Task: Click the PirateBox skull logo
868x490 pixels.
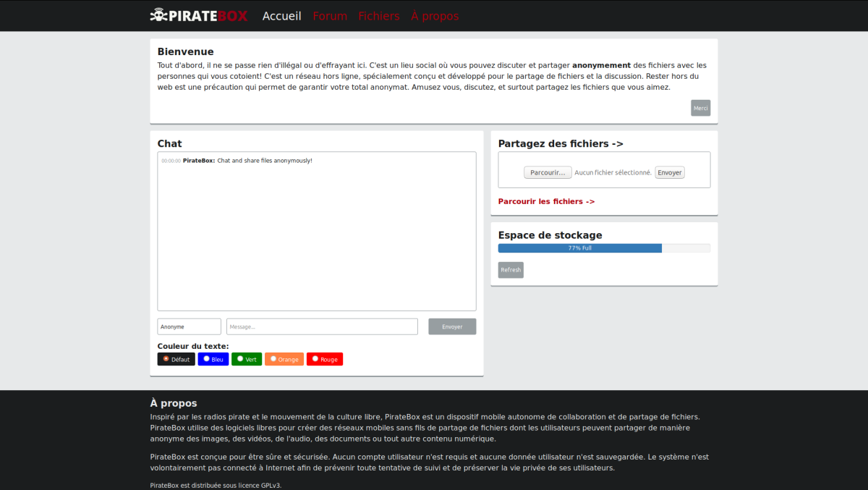Action: pos(199,15)
